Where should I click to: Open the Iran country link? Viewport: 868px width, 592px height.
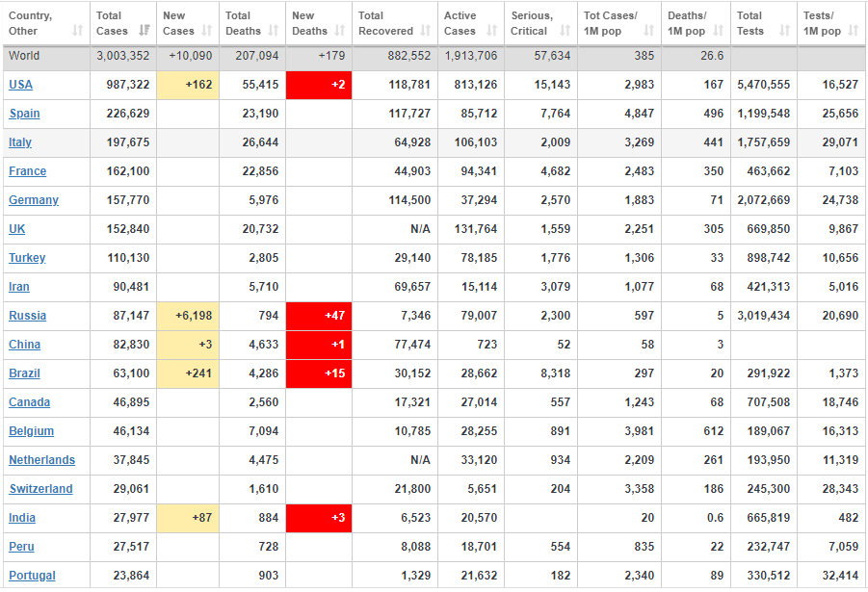(19, 287)
